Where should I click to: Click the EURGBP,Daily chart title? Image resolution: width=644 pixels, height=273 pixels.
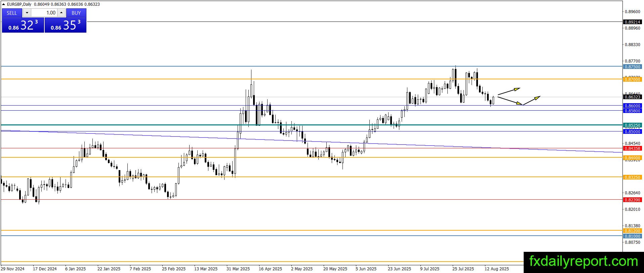pyautogui.click(x=19, y=4)
